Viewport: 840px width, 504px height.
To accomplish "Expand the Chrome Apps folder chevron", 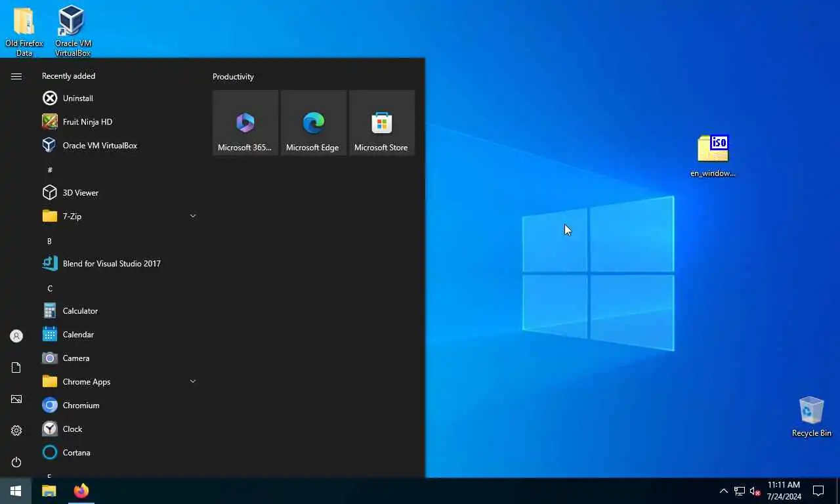I will [193, 381].
